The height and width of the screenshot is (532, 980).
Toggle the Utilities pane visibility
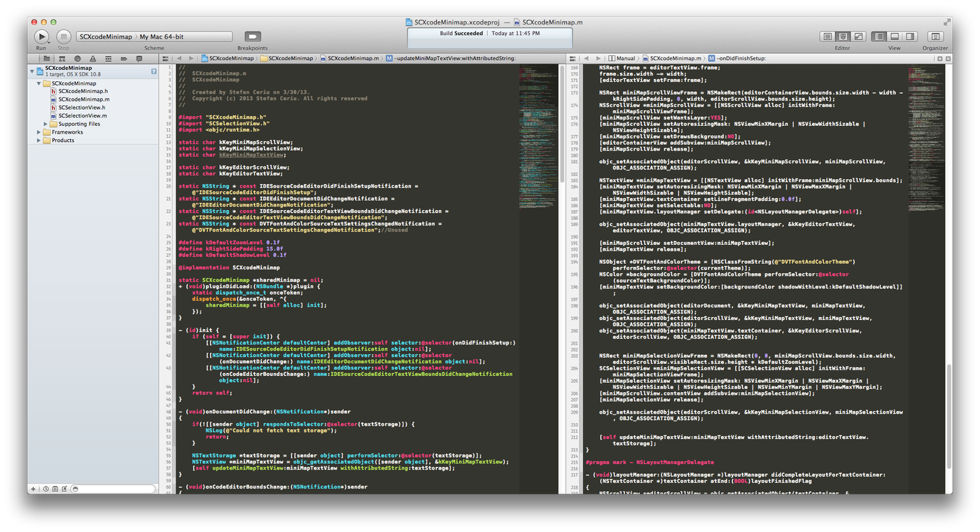pos(910,36)
